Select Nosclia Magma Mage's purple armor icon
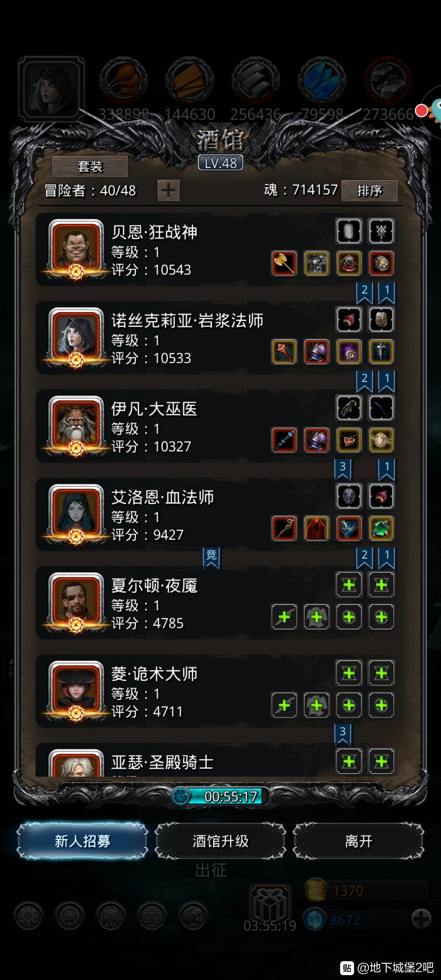This screenshot has width=441, height=980. click(316, 352)
